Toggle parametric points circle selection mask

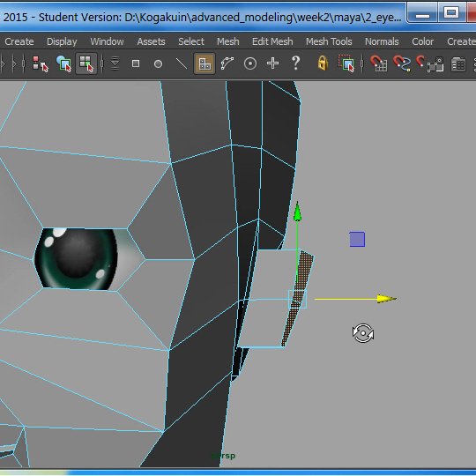point(158,64)
